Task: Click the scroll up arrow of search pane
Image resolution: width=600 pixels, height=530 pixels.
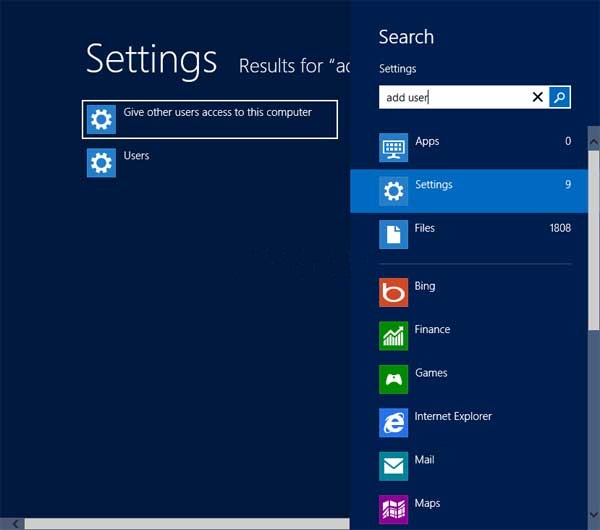Action: click(594, 142)
